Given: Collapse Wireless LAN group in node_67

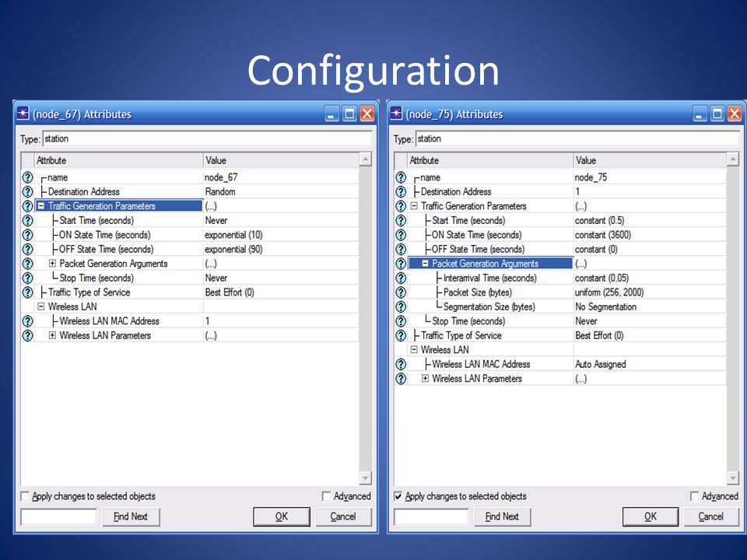Looking at the screenshot, I should tap(41, 306).
